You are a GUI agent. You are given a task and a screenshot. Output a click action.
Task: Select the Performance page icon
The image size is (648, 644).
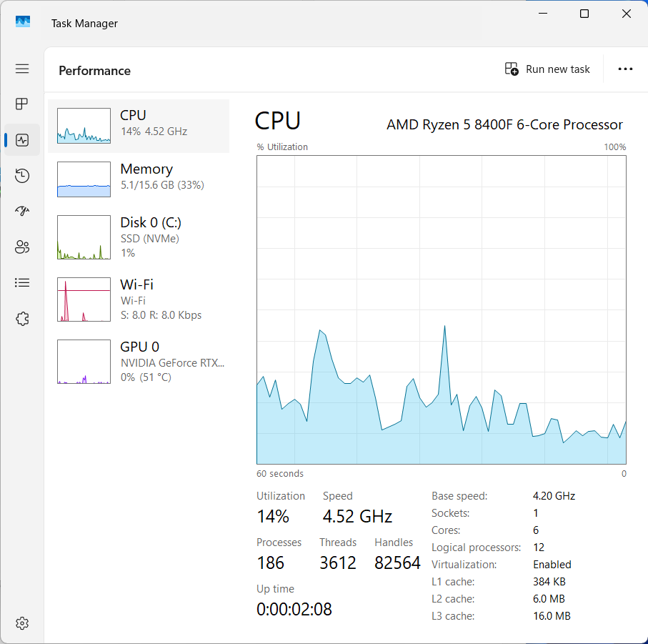pos(22,140)
